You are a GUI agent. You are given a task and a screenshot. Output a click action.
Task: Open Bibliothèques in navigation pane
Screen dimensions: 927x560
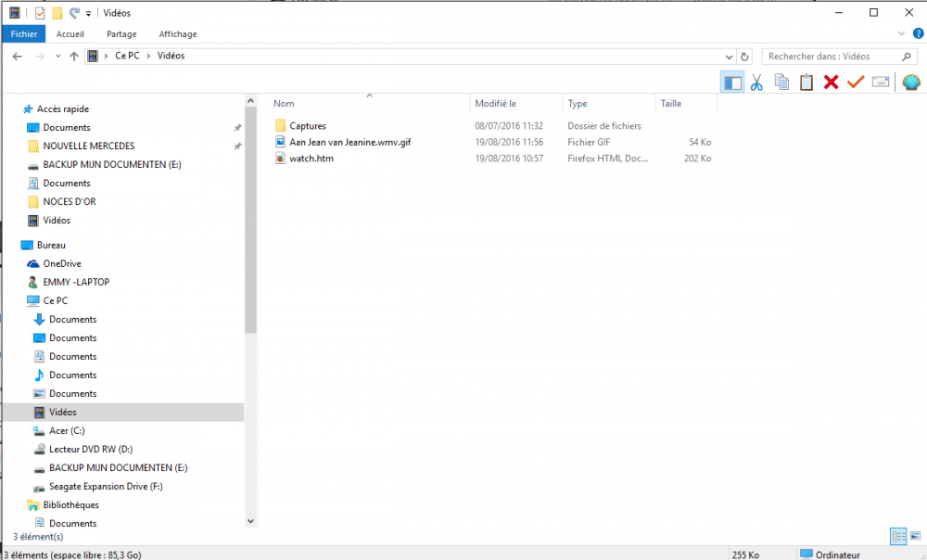point(71,505)
